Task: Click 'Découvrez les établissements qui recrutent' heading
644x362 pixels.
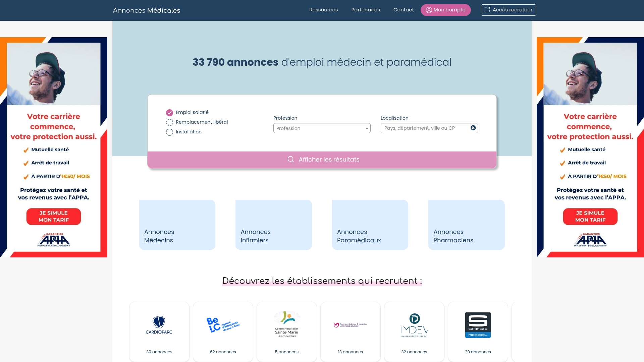Action: [322, 281]
